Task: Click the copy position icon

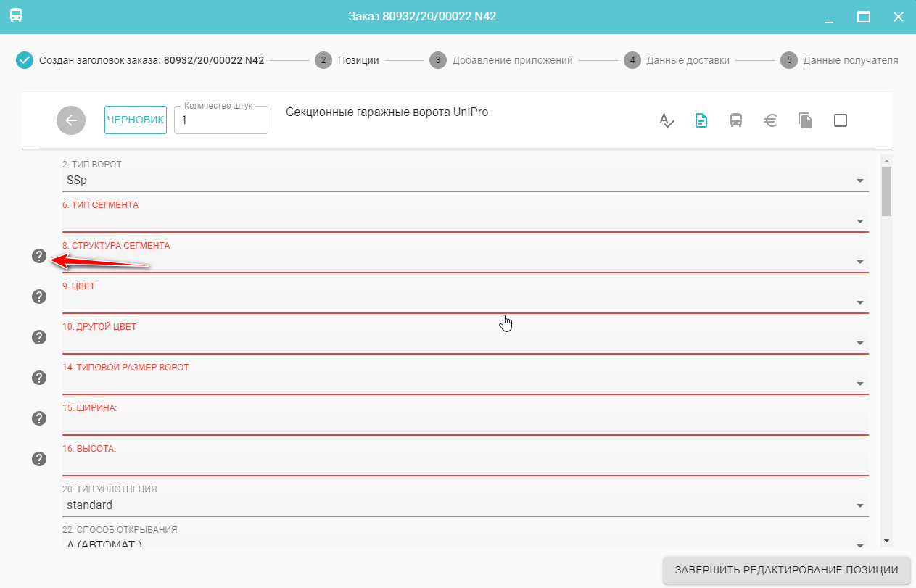Action: coord(805,120)
